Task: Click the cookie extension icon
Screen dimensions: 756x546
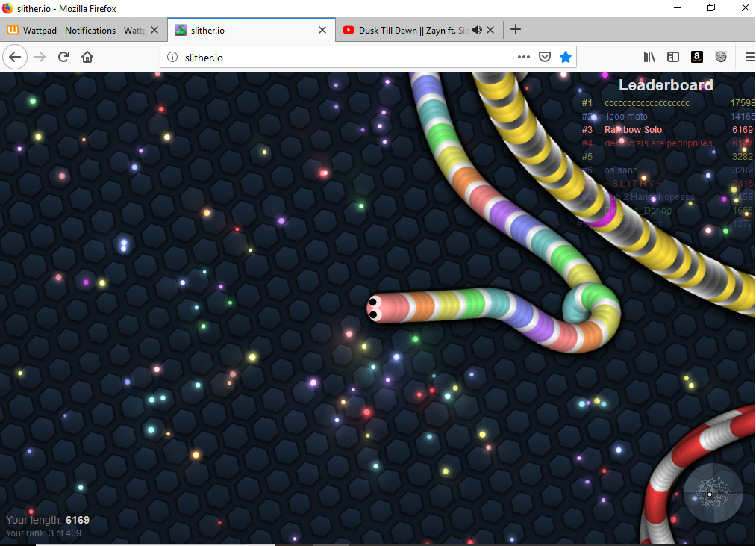Action: pyautogui.click(x=721, y=57)
